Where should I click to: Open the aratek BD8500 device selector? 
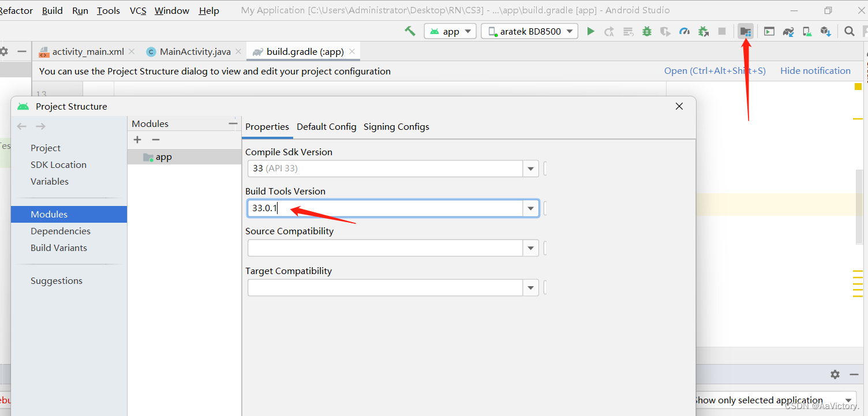tap(529, 31)
